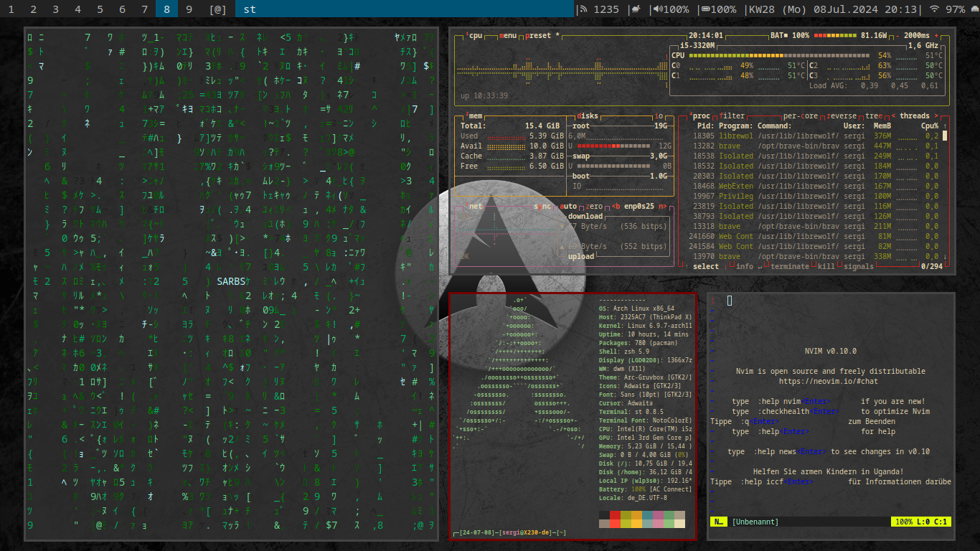Click the n next-interface button in btop's net box
Viewport: 980px width, 551px height.
coord(662,206)
